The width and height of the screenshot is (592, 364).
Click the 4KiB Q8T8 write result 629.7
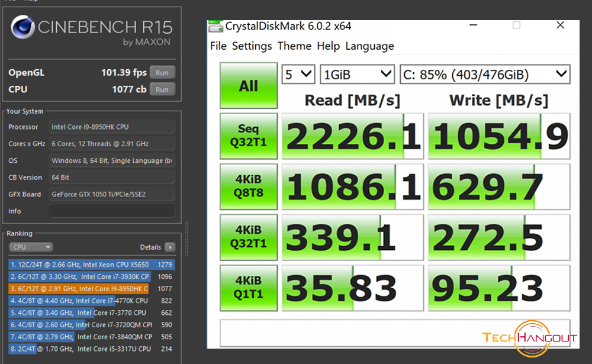[x=499, y=186]
